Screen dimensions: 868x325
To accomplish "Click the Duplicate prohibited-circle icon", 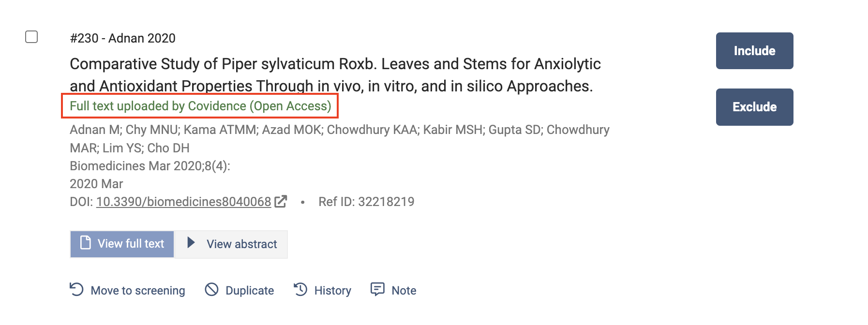I will coord(211,290).
